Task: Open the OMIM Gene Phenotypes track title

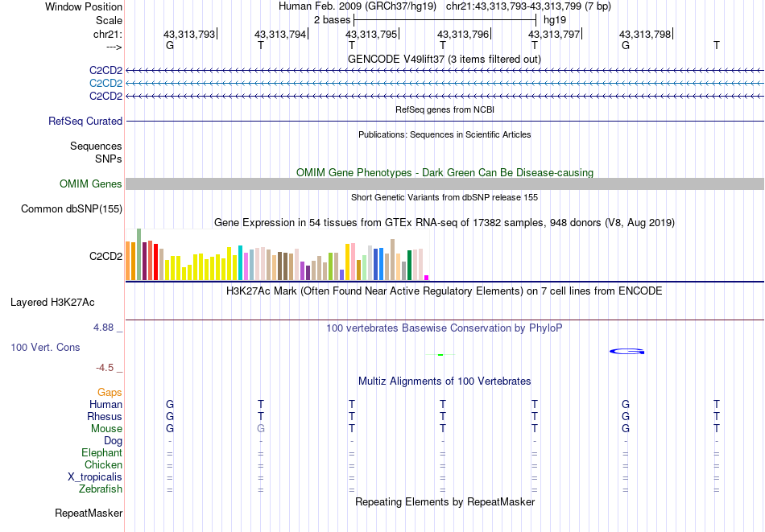Action: [x=445, y=172]
